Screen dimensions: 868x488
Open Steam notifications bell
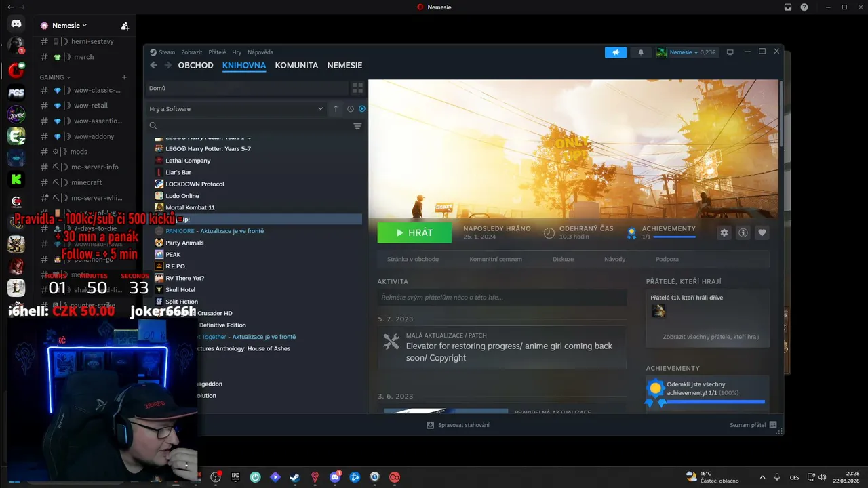pyautogui.click(x=641, y=52)
